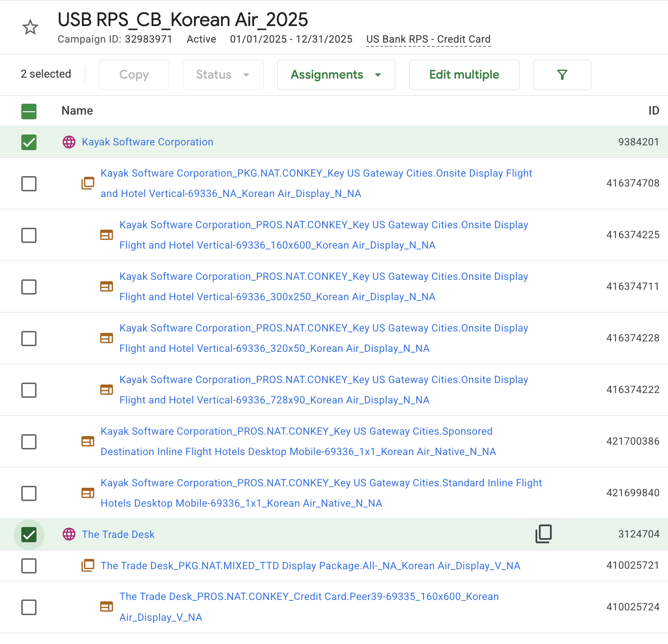Click ID value 9384201
668x644 pixels.
[639, 142]
